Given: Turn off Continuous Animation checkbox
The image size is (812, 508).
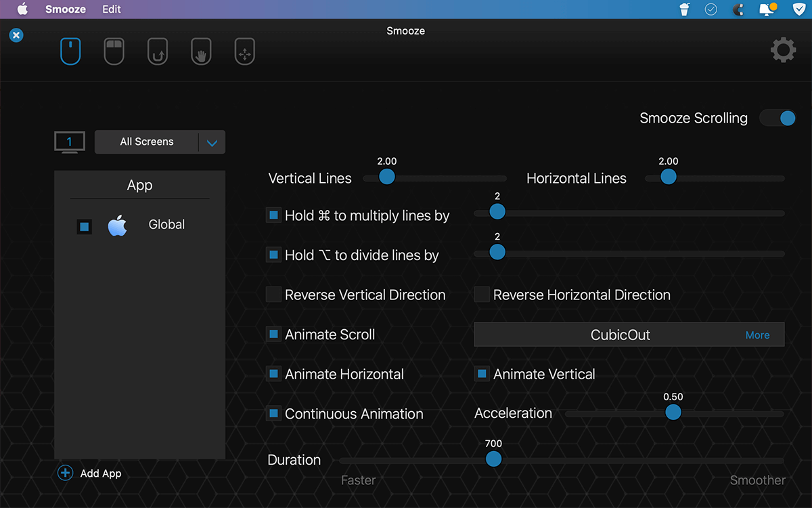Looking at the screenshot, I should 273,414.
